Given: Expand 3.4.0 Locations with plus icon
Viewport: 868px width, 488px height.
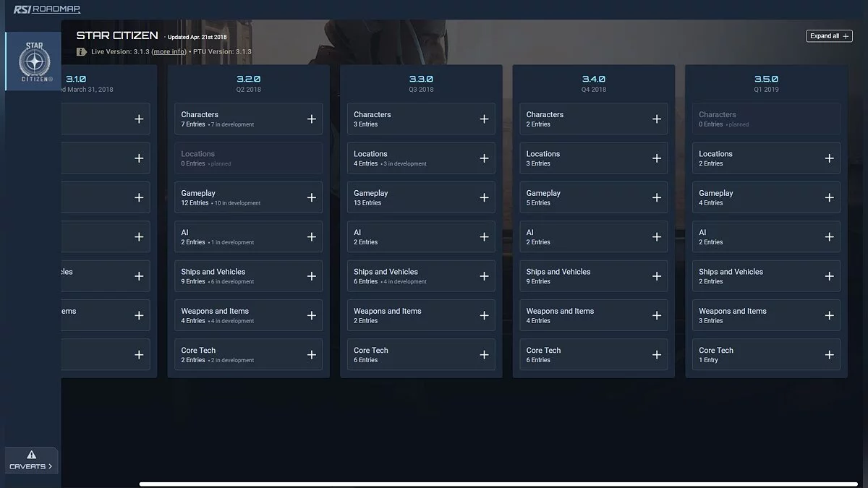Looking at the screenshot, I should coord(657,158).
